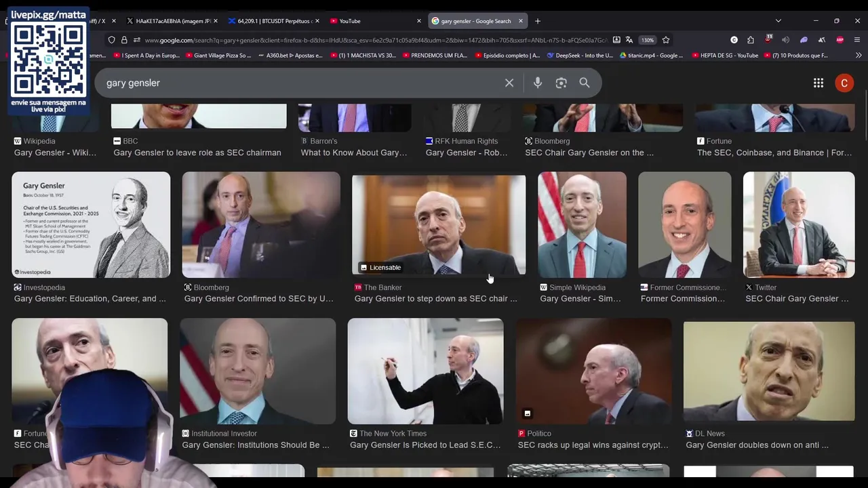Open Google Lens image search icon

click(x=561, y=83)
